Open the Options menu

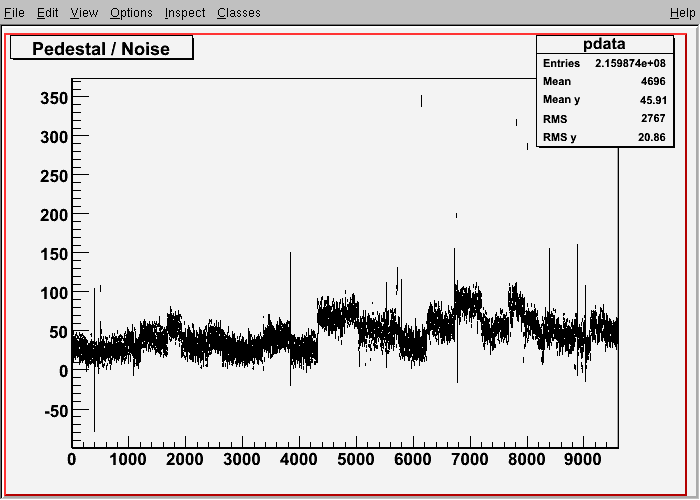pos(131,13)
